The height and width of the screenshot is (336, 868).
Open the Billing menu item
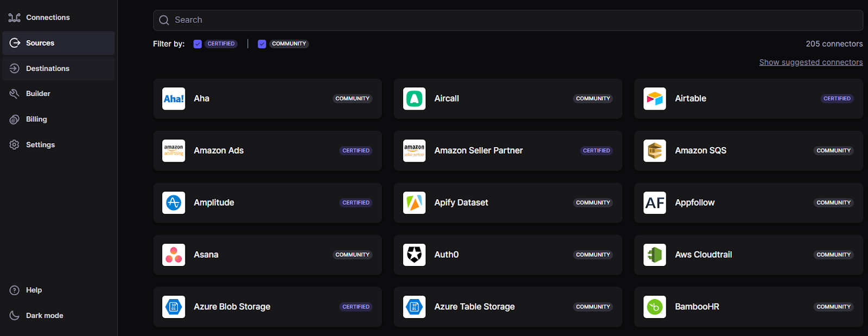(58, 119)
